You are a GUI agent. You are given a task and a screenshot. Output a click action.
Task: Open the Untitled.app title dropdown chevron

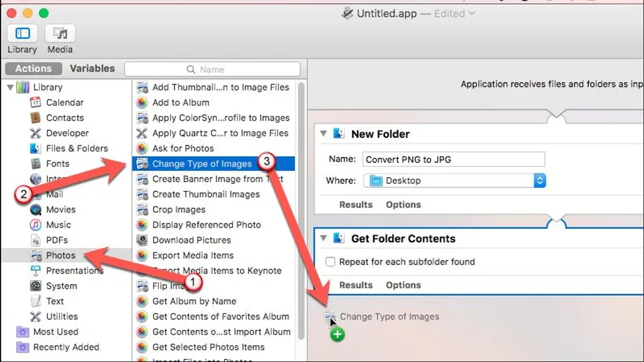point(472,14)
